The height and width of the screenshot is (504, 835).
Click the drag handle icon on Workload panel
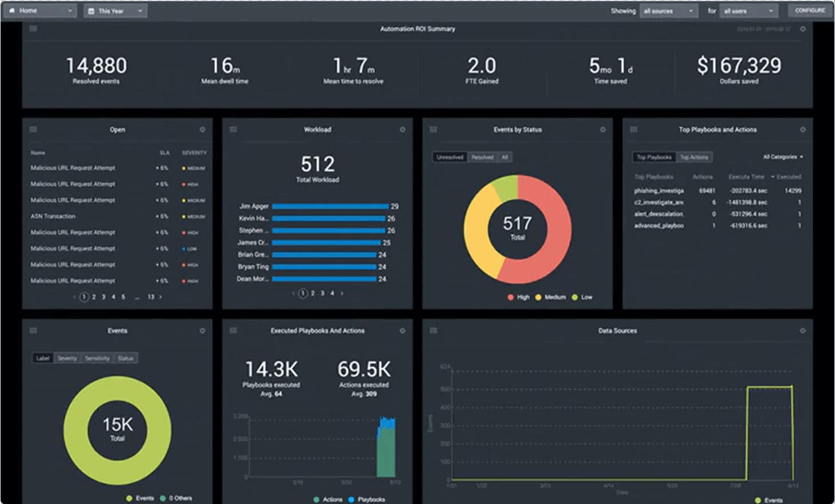tap(233, 130)
